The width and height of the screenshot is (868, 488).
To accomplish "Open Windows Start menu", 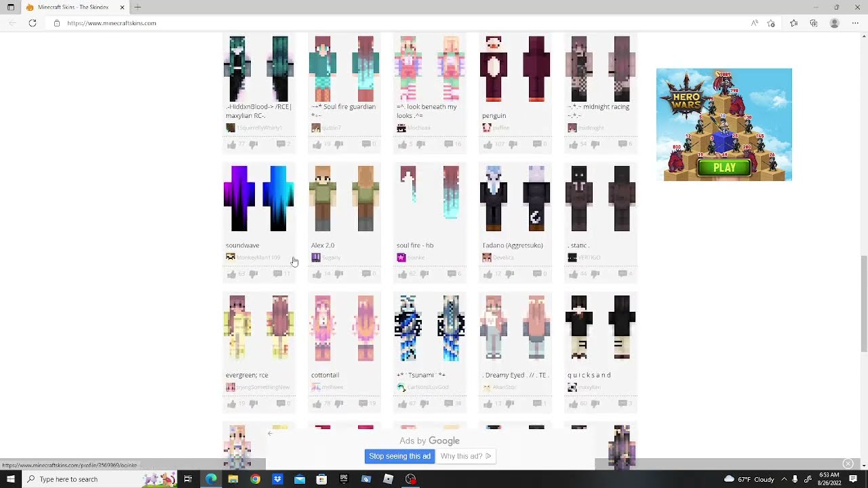I will coord(10,479).
